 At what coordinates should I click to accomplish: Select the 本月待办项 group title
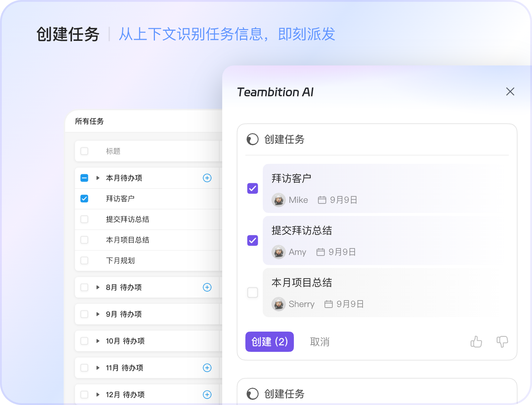pyautogui.click(x=124, y=178)
